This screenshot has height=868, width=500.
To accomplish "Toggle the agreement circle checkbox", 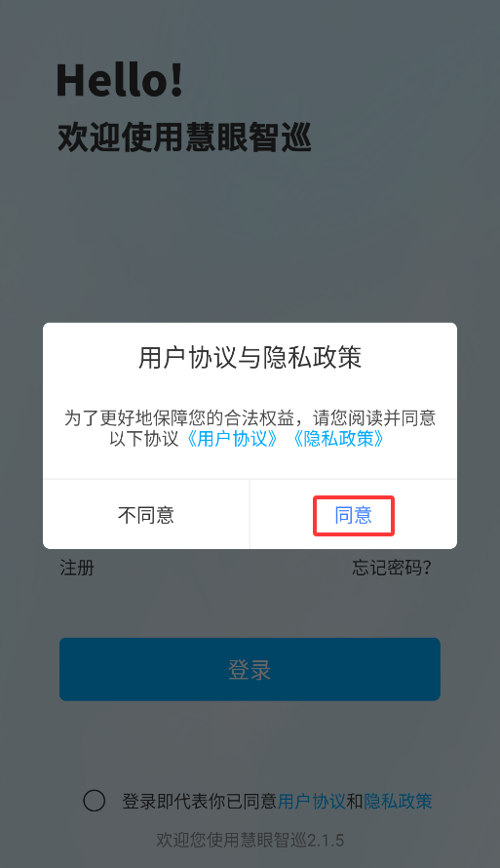I will pos(94,801).
